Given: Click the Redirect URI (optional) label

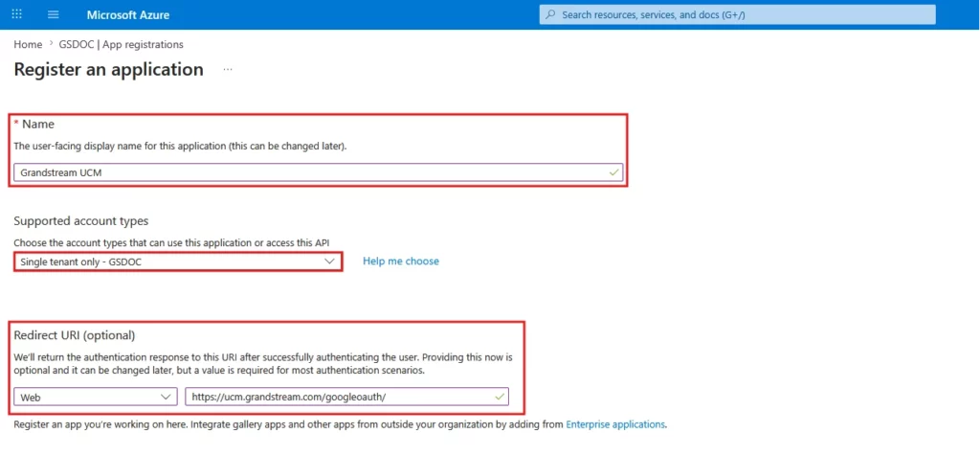Looking at the screenshot, I should (x=75, y=335).
